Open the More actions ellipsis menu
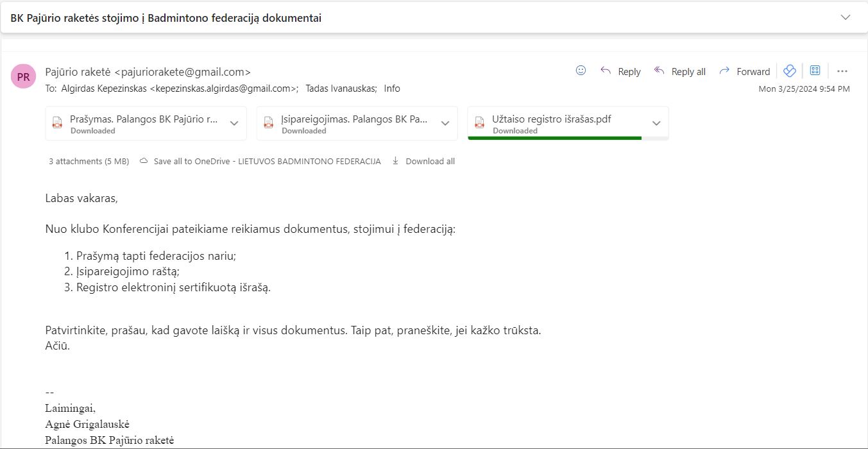This screenshot has height=449, width=868. [842, 71]
